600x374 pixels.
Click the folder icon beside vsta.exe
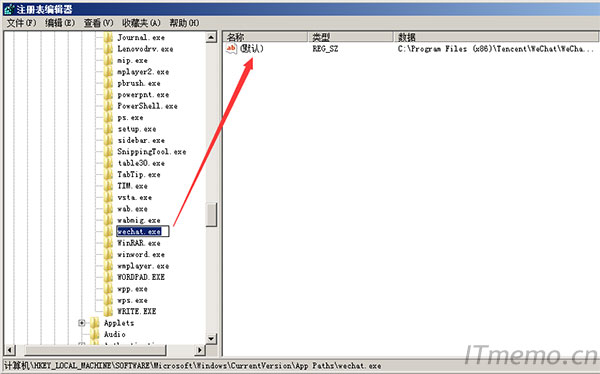(108, 197)
